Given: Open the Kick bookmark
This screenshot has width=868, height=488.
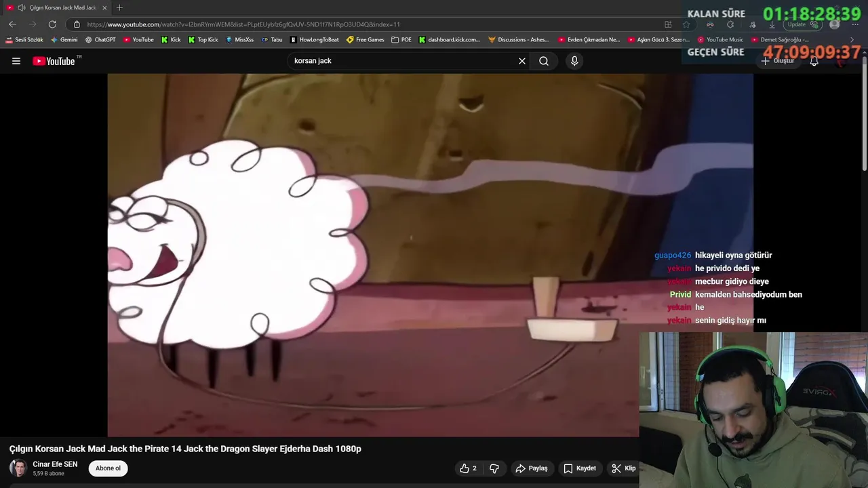Looking at the screenshot, I should pyautogui.click(x=171, y=40).
